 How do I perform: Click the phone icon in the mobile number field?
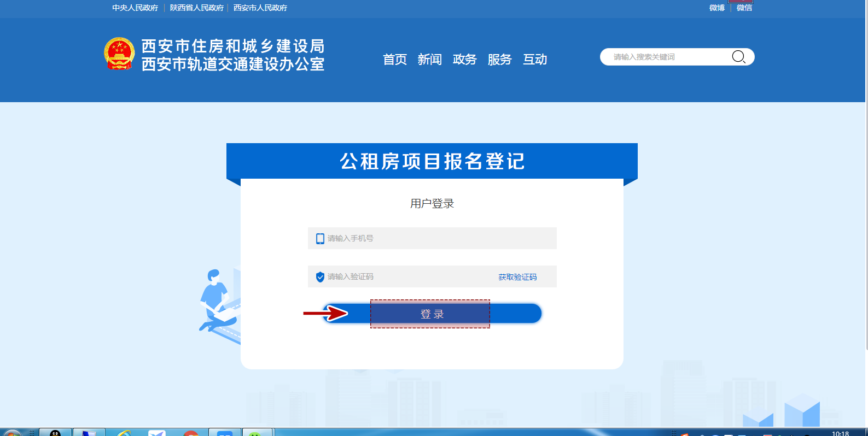[320, 239]
